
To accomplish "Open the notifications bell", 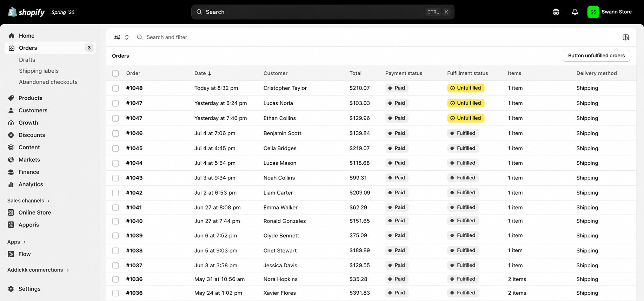I will [575, 12].
